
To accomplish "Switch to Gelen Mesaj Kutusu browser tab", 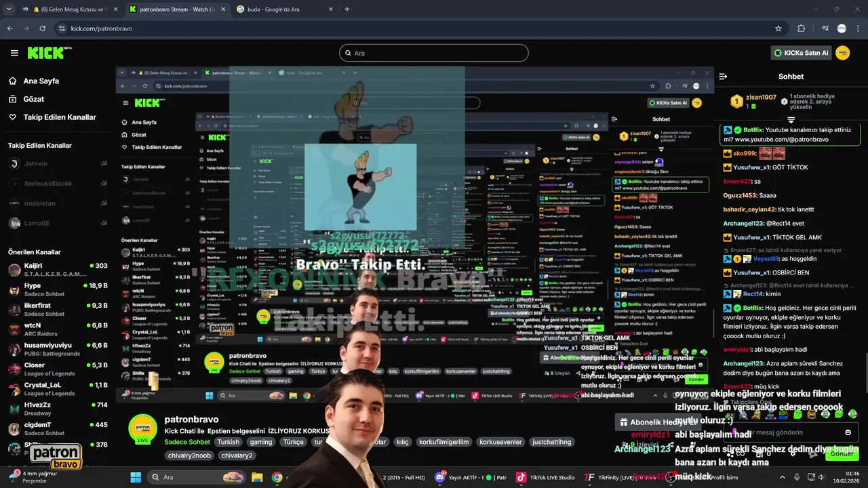I will tap(70, 9).
